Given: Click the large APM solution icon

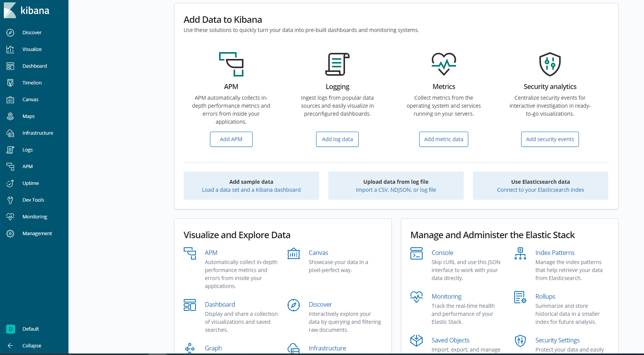Looking at the screenshot, I should [231, 64].
